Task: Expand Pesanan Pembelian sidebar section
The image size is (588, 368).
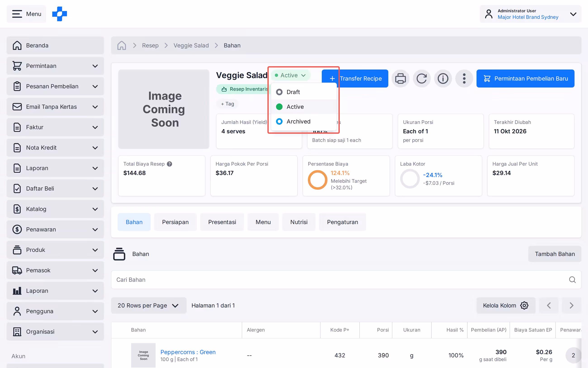Action: 55,86
